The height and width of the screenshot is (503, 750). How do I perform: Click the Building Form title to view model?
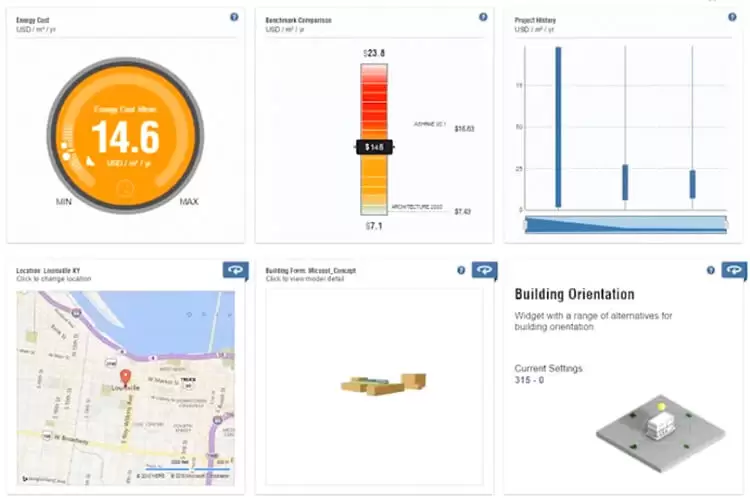point(311,270)
